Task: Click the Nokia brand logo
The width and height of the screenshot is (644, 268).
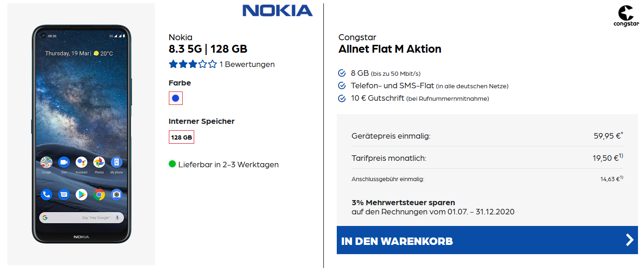Action: pyautogui.click(x=277, y=11)
